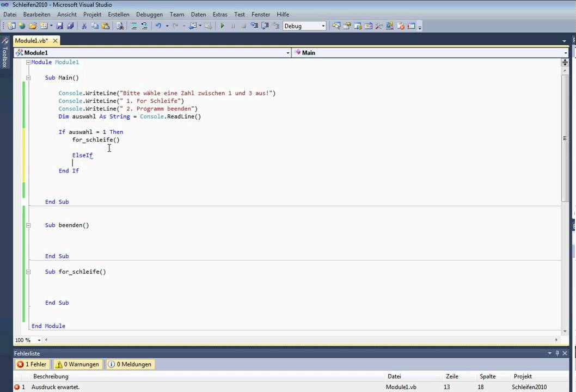Click the toolbar options overflow arrow
Viewport: 576px width, 392px height.
[x=420, y=27]
